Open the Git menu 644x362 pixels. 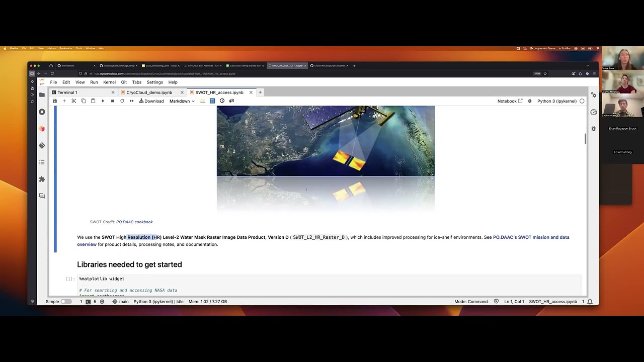(x=124, y=82)
